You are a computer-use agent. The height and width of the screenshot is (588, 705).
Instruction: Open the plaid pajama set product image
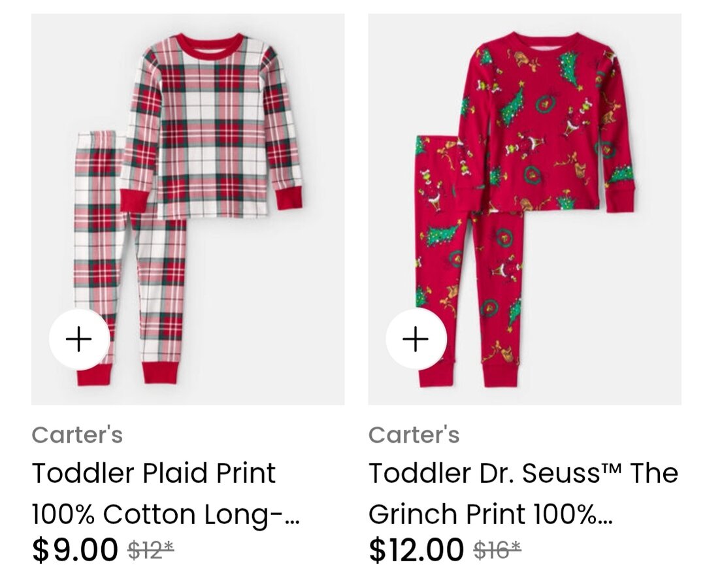[x=188, y=209]
